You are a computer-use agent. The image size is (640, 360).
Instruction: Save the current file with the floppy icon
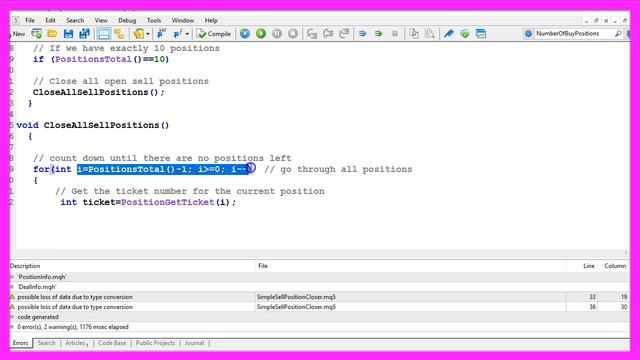69,34
